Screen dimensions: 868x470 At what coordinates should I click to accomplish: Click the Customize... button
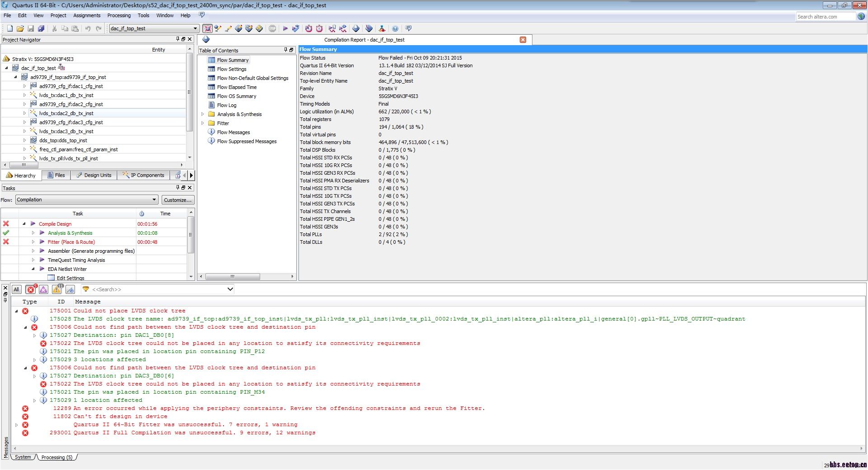178,200
